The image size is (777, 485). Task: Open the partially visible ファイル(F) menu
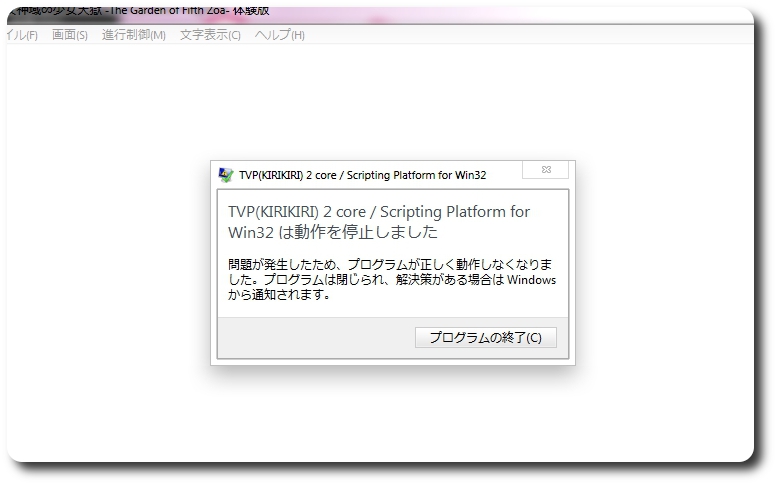22,35
